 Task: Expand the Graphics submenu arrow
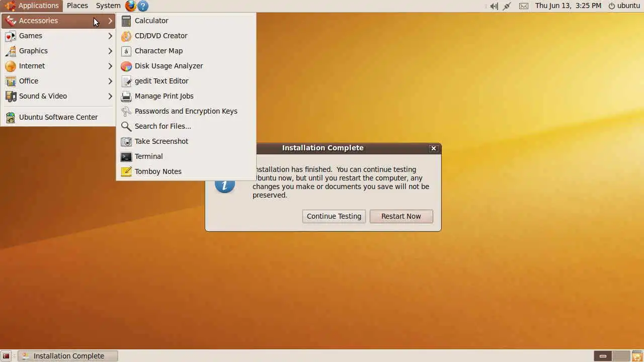(x=110, y=51)
